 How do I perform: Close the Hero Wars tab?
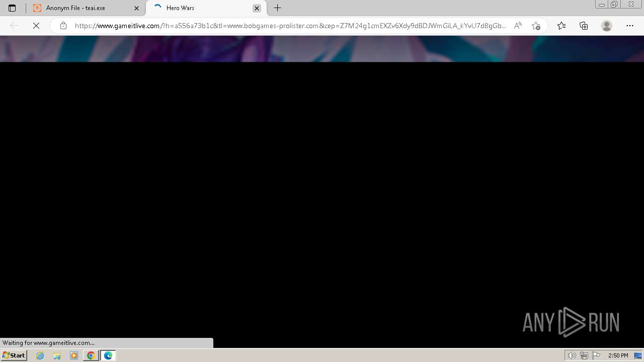click(x=257, y=8)
